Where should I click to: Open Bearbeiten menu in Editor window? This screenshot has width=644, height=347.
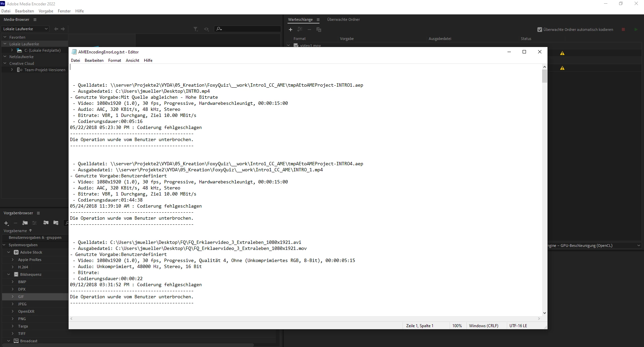coord(94,60)
